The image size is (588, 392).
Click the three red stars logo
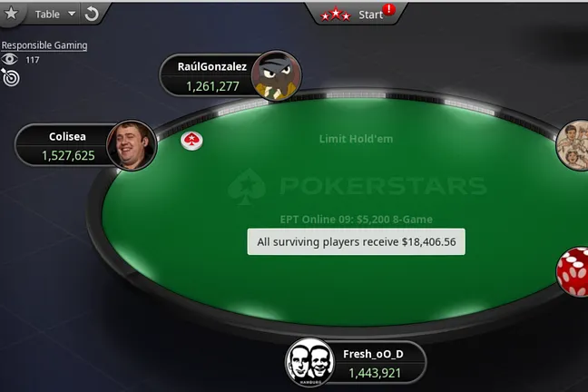335,15
